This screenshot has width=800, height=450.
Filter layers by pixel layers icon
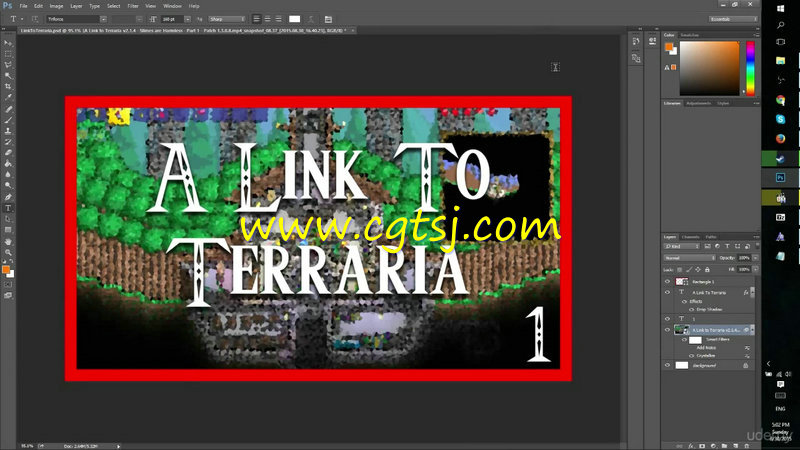[x=707, y=246]
